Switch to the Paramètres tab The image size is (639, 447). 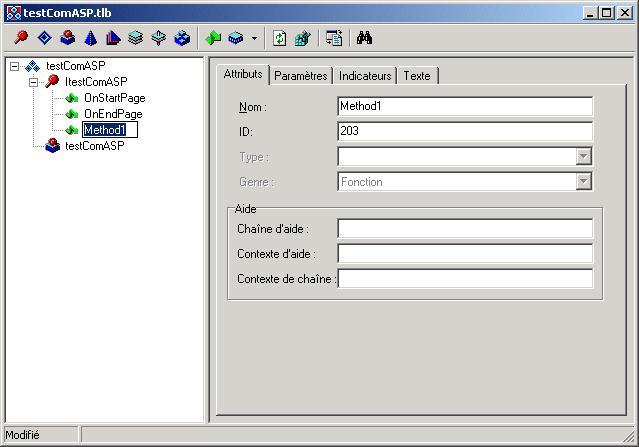coord(300,76)
